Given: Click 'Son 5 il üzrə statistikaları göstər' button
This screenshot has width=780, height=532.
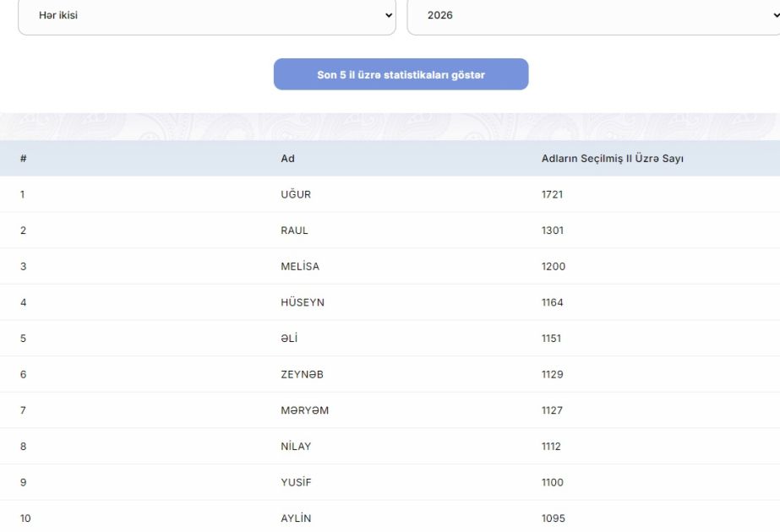Looking at the screenshot, I should point(401,74).
